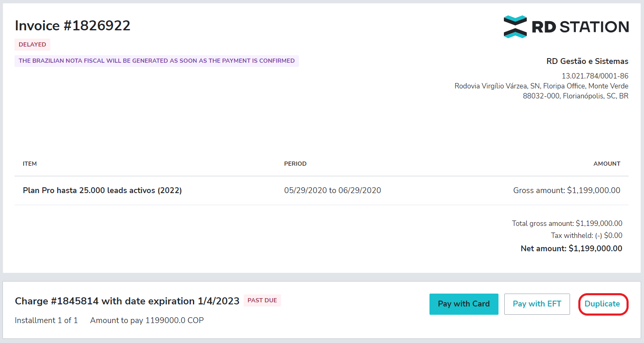Screen dimensions: 644x343
Task: Click Pay with Card
Action: [x=464, y=304]
